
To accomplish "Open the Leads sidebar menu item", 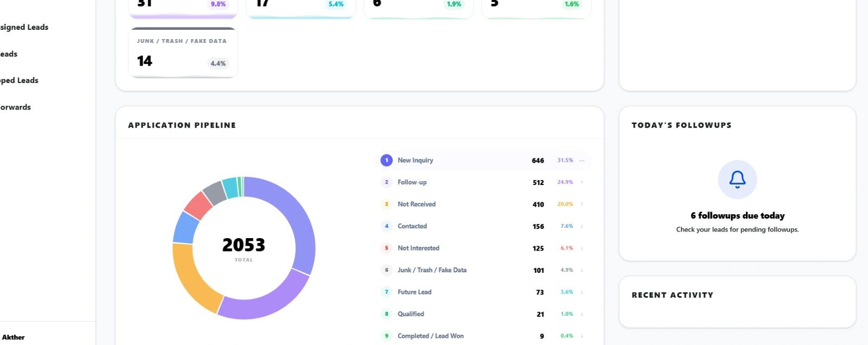I will pos(9,54).
